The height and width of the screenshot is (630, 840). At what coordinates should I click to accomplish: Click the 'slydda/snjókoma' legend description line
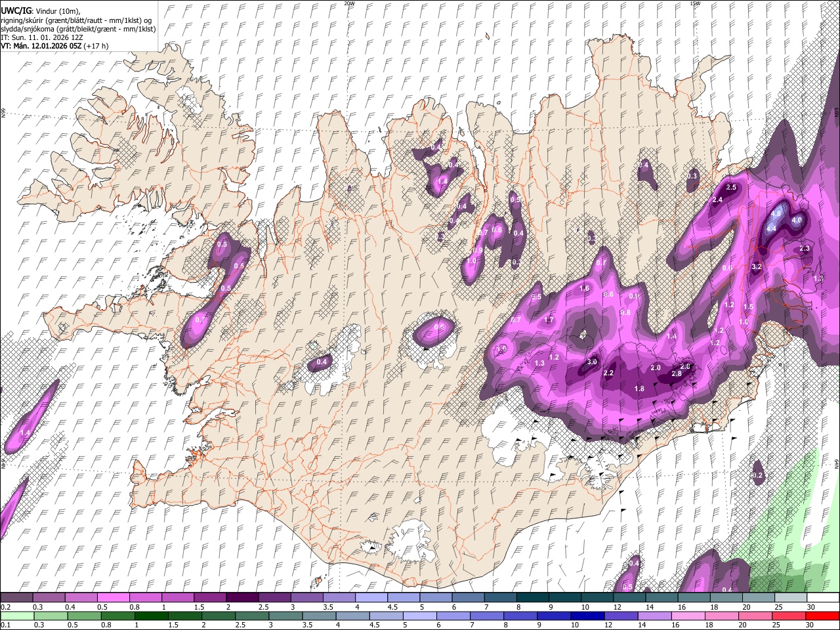[78, 28]
